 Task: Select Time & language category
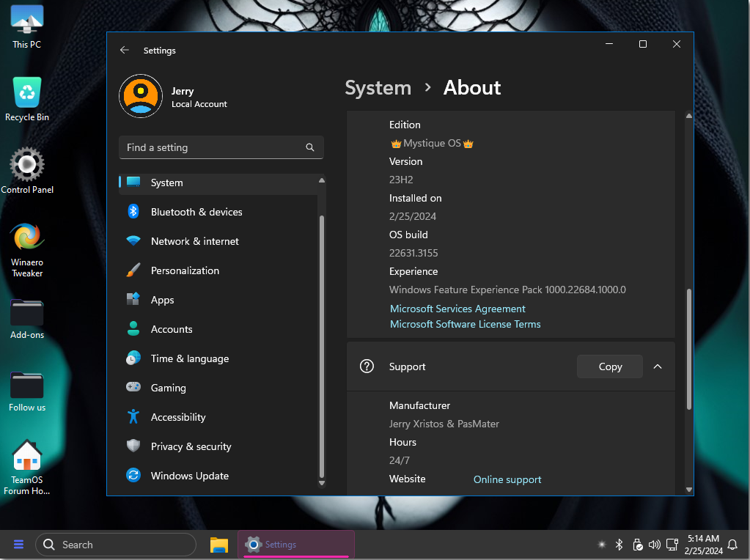(x=189, y=358)
